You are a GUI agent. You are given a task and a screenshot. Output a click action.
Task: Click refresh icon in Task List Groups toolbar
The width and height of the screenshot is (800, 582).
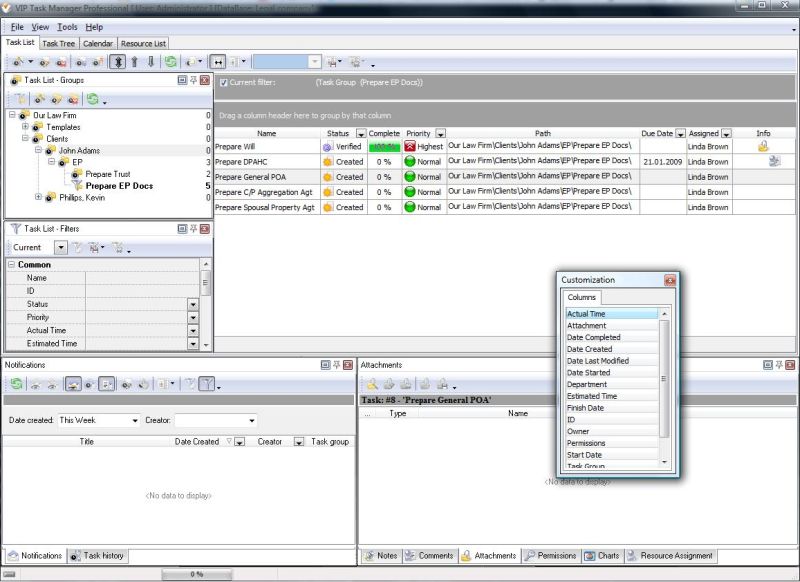92,99
